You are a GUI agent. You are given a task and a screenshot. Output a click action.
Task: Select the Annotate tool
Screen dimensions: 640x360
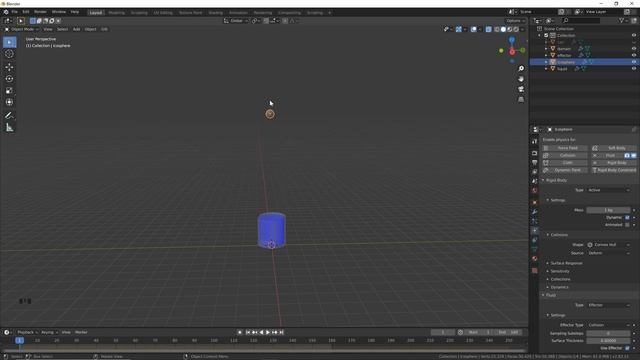pyautogui.click(x=9, y=116)
